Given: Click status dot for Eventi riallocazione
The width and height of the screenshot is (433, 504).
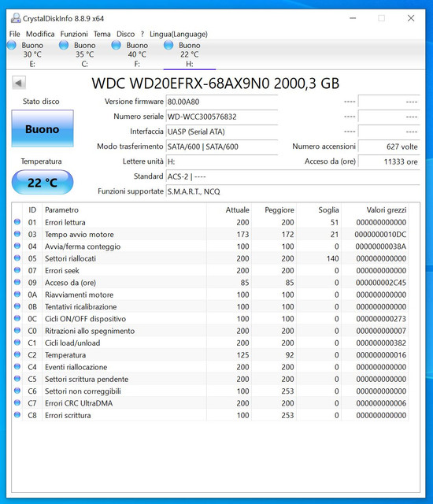Looking at the screenshot, I should 17,366.
